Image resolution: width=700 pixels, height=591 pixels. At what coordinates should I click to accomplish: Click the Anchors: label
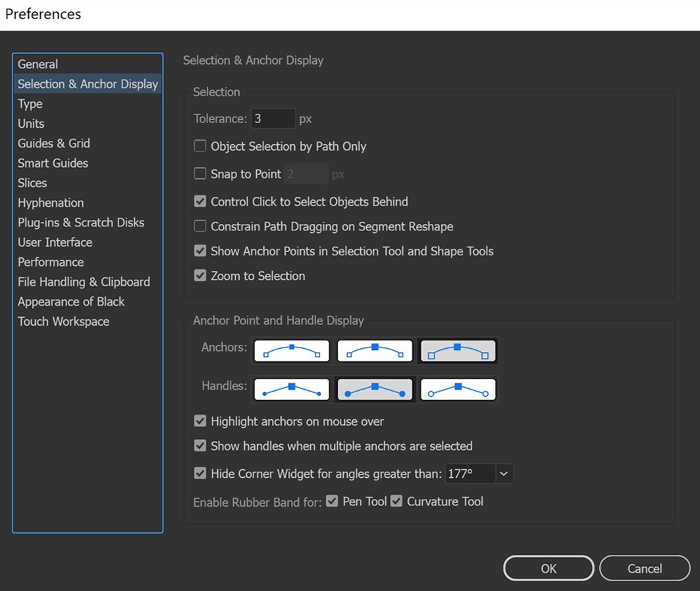click(224, 347)
